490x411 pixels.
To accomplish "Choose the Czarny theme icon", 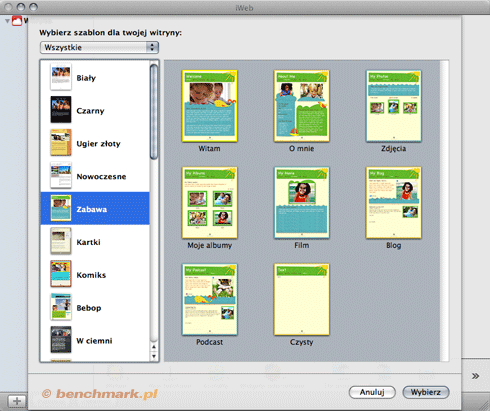I will pyautogui.click(x=61, y=110).
